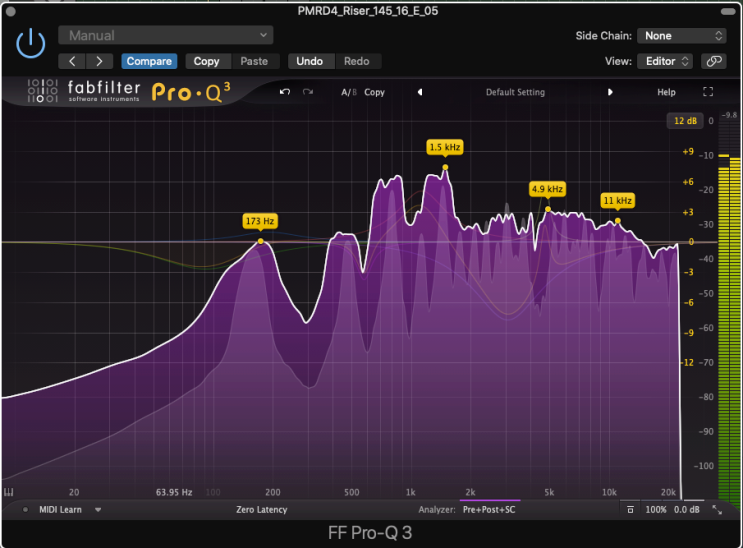
Task: Click the +9 dB scale label
Action: point(688,152)
